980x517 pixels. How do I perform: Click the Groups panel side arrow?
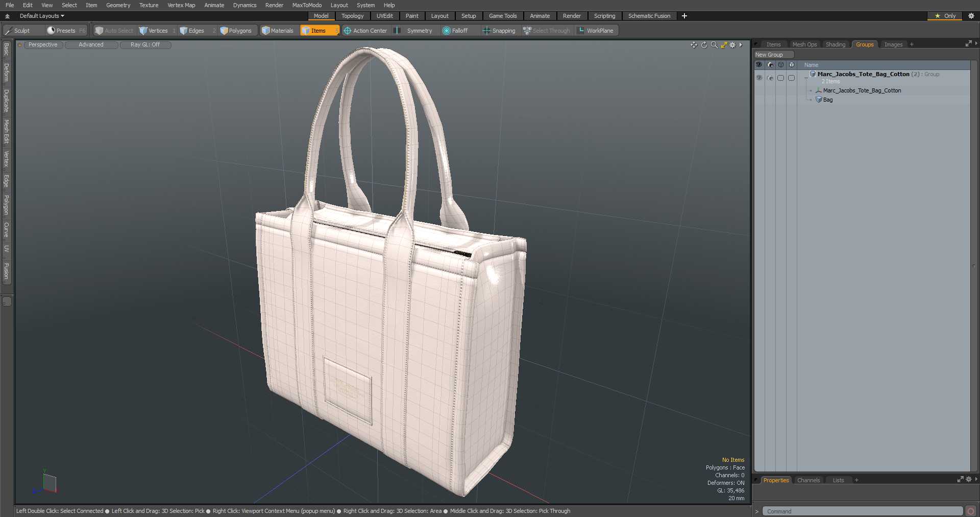click(976, 44)
